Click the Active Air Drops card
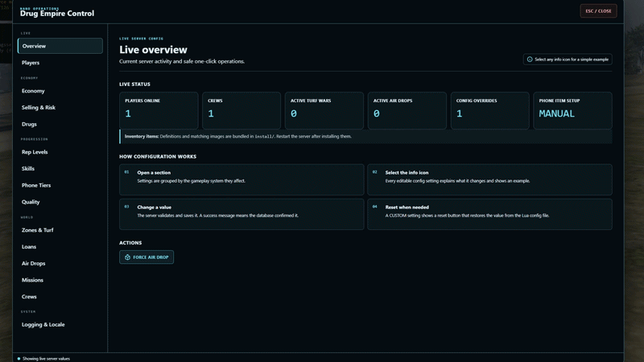 (407, 110)
